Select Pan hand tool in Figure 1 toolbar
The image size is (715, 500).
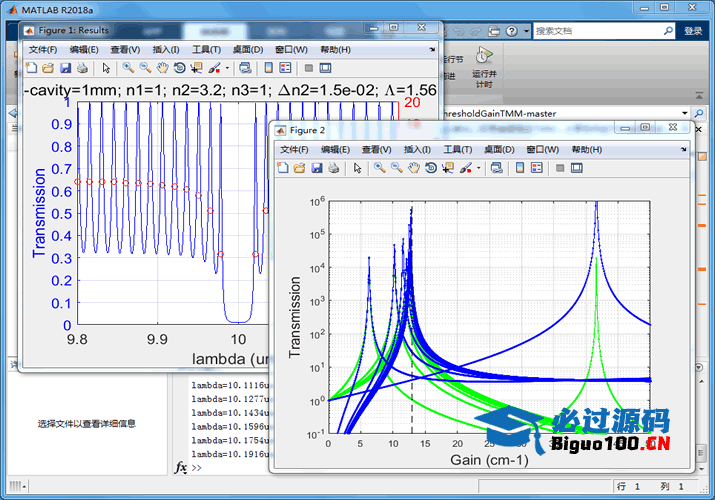point(162,68)
